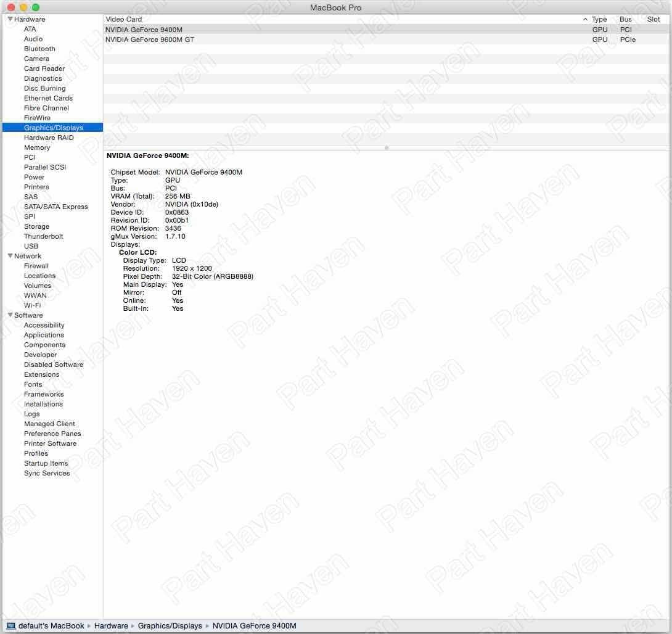
Task: Open the Bluetooth hardware section
Action: (x=39, y=49)
